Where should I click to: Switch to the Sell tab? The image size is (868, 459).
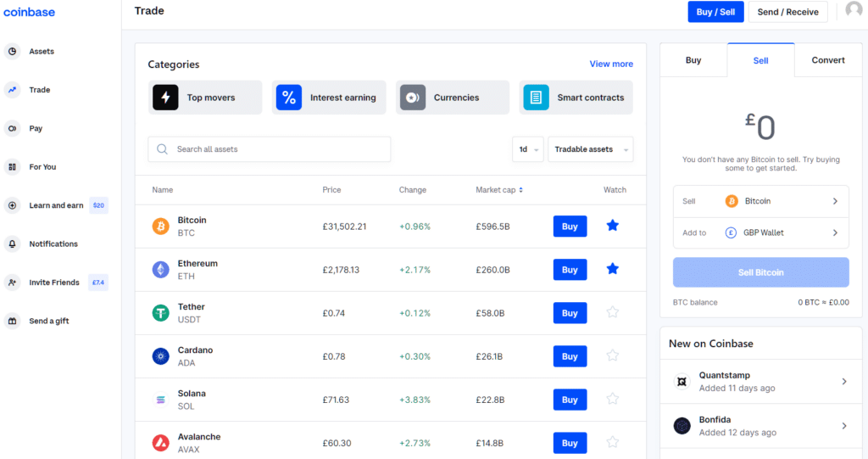(760, 60)
